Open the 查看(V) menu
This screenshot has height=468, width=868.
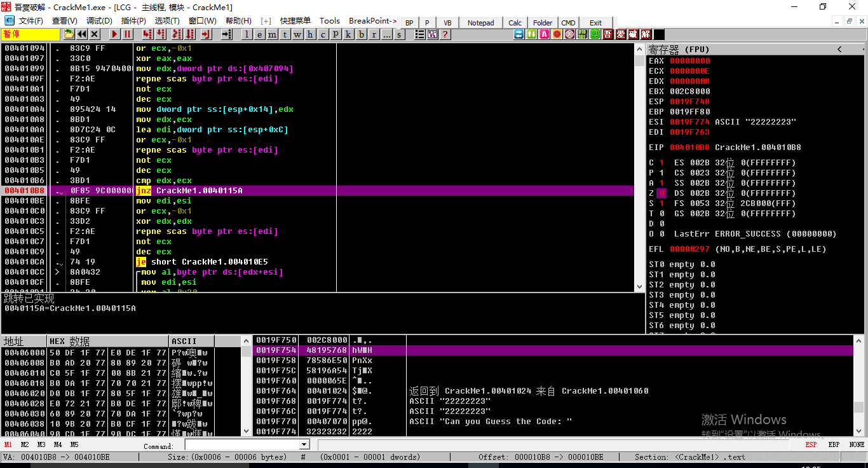64,21
